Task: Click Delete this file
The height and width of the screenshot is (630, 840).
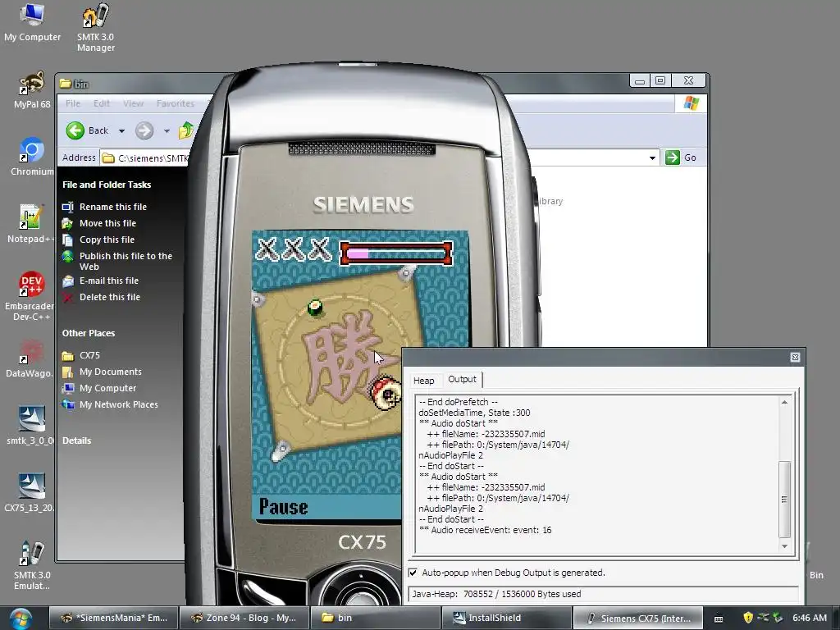Action: (110, 297)
